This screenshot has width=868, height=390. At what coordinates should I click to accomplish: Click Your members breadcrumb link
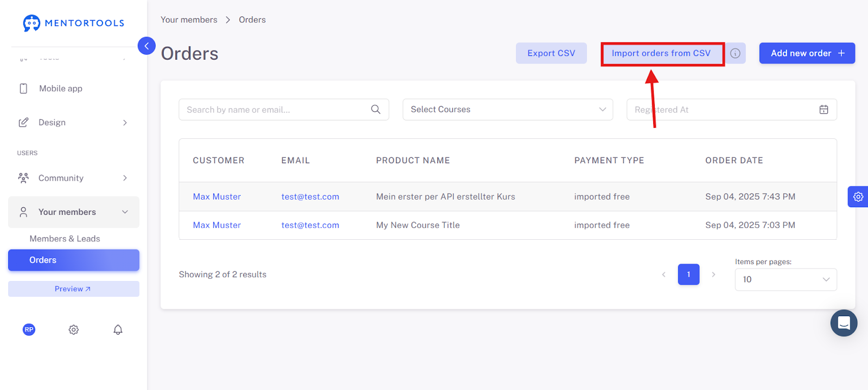point(189,20)
